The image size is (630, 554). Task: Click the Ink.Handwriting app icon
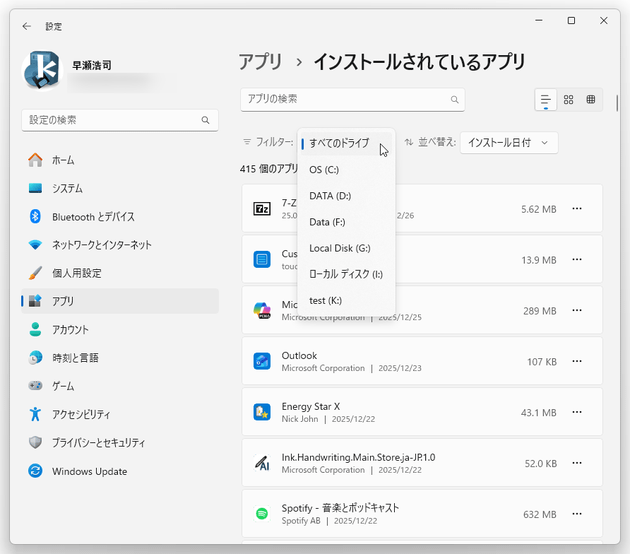(x=262, y=463)
